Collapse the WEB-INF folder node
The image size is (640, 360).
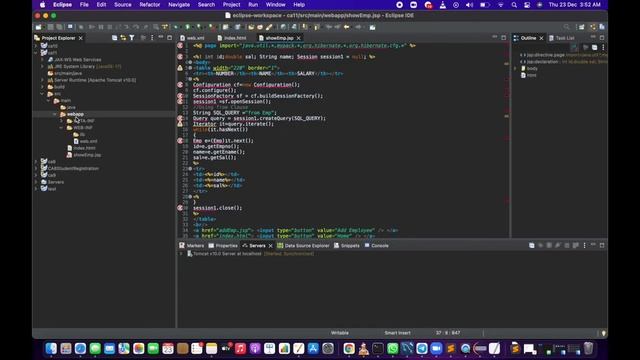pyautogui.click(x=62, y=128)
